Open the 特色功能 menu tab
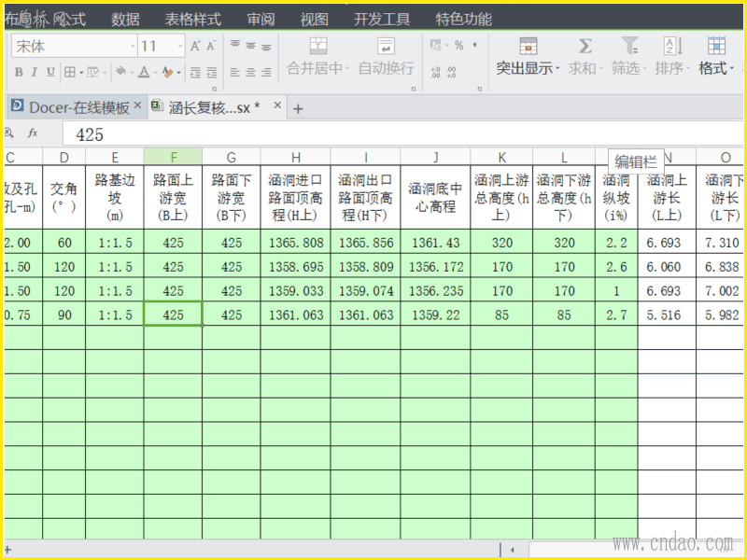 [463, 19]
